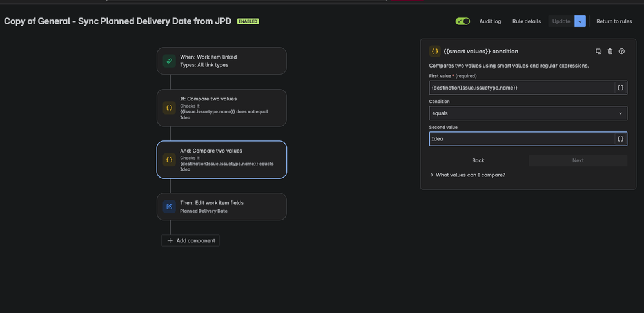Open the Audit log
This screenshot has height=313, width=644.
[490, 21]
